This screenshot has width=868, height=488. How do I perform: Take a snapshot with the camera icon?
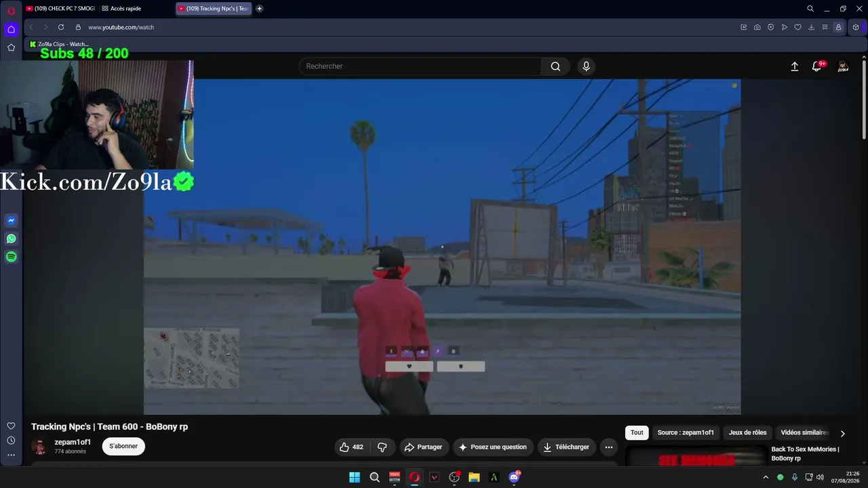click(x=757, y=27)
